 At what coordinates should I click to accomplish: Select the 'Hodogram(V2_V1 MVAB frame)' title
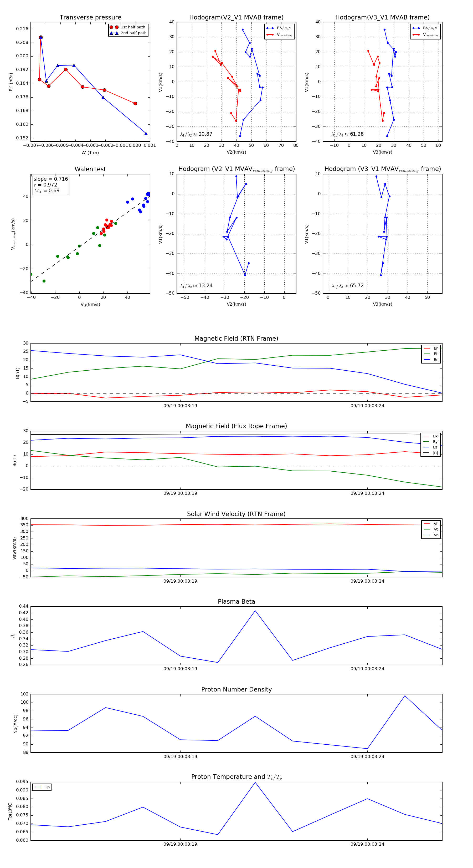click(x=236, y=18)
